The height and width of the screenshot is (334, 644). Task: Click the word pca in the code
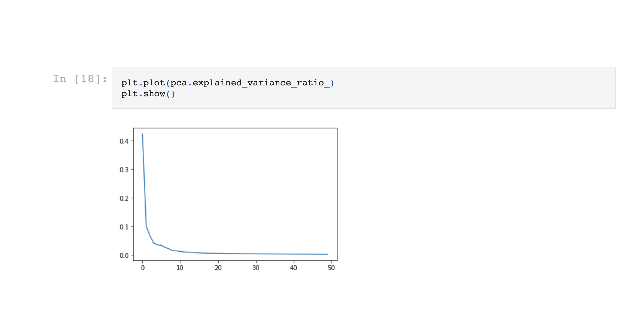(x=178, y=83)
